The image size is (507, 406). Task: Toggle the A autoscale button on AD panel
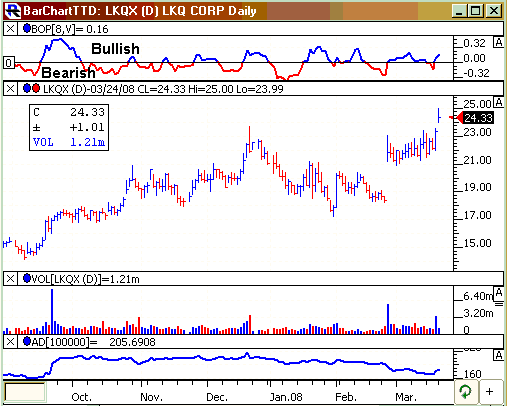(499, 355)
